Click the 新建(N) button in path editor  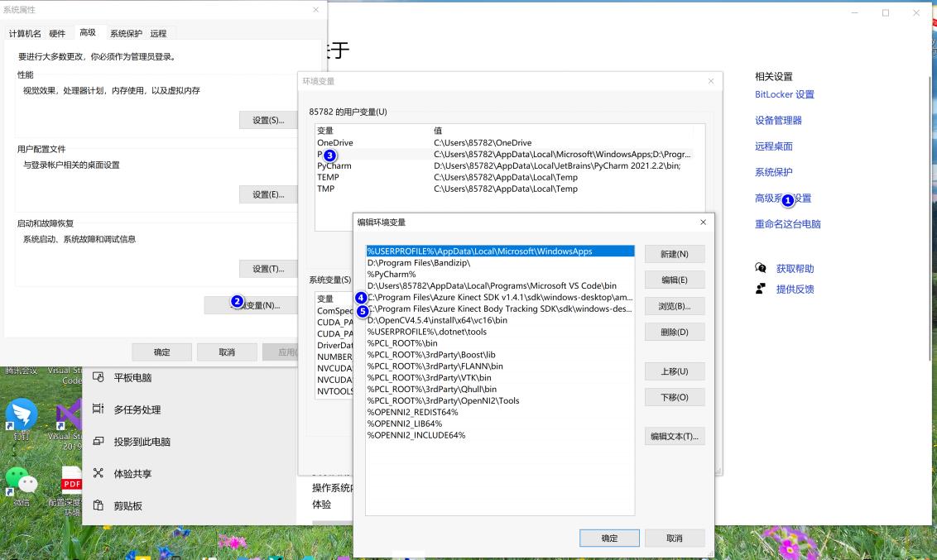point(674,254)
